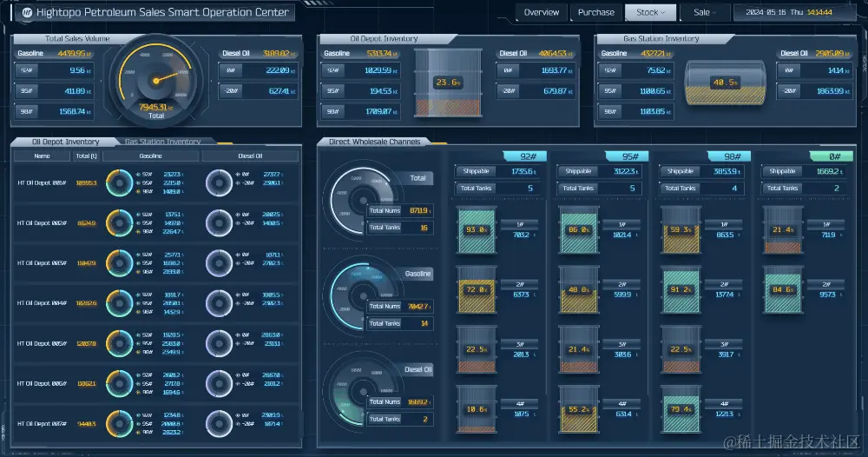Screen dimensions: 868x457
Task: Click the diesel donut chart for HT Oil Depot 001#
Action: (220, 182)
